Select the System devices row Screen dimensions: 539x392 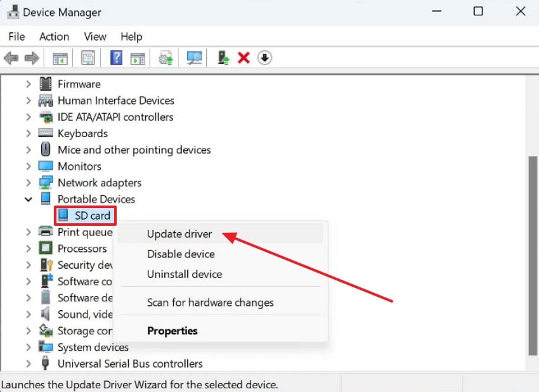pos(93,347)
